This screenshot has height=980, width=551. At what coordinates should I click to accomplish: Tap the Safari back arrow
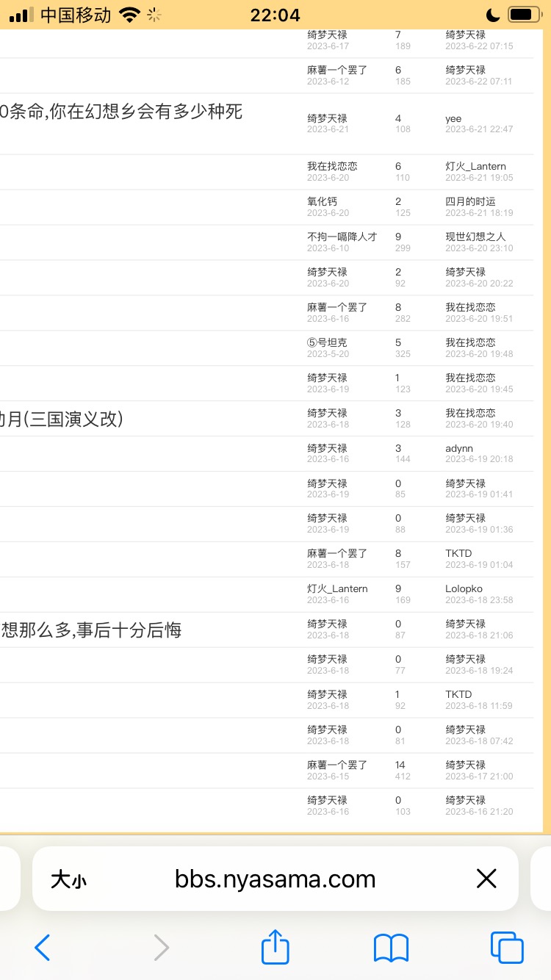pyautogui.click(x=43, y=948)
